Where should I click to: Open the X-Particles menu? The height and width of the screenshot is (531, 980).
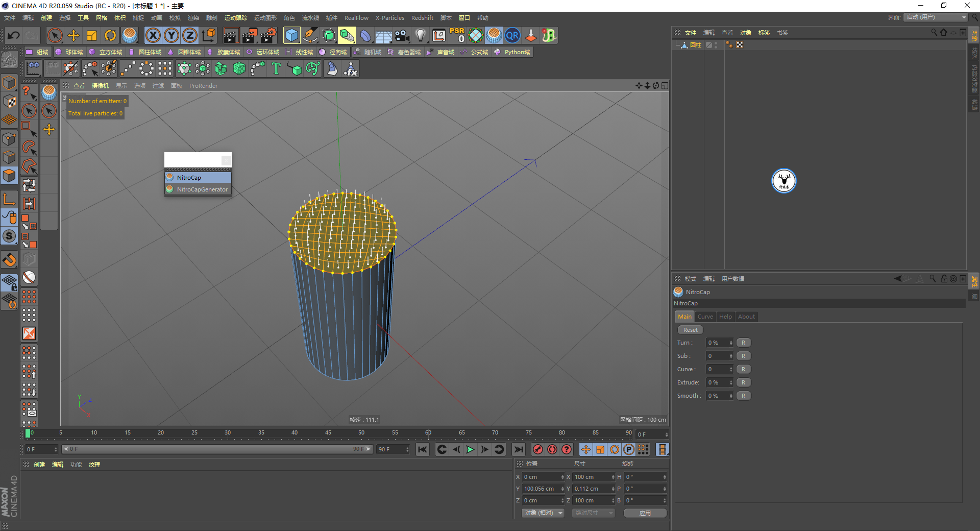click(389, 18)
